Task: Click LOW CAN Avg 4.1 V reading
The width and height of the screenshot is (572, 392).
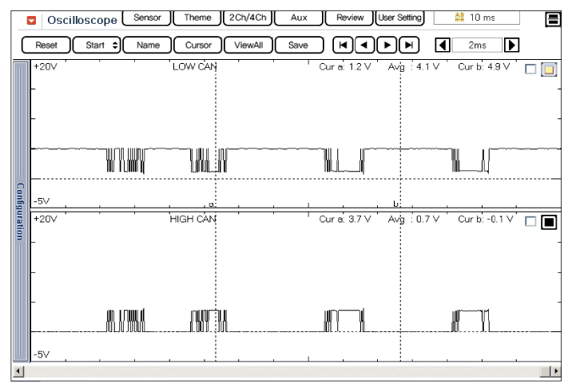Action: pos(413,67)
